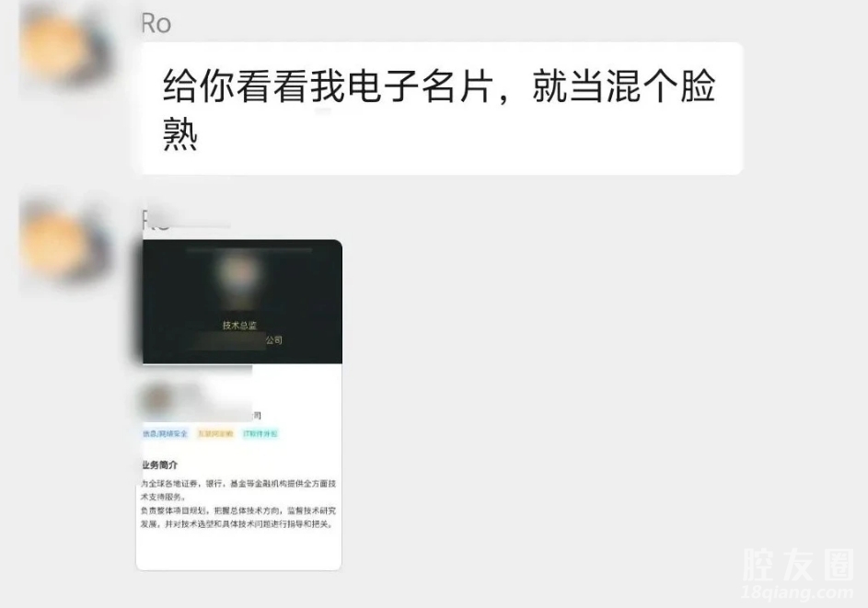Select the yellow 互联网金融 tag
The image size is (868, 608).
(215, 434)
